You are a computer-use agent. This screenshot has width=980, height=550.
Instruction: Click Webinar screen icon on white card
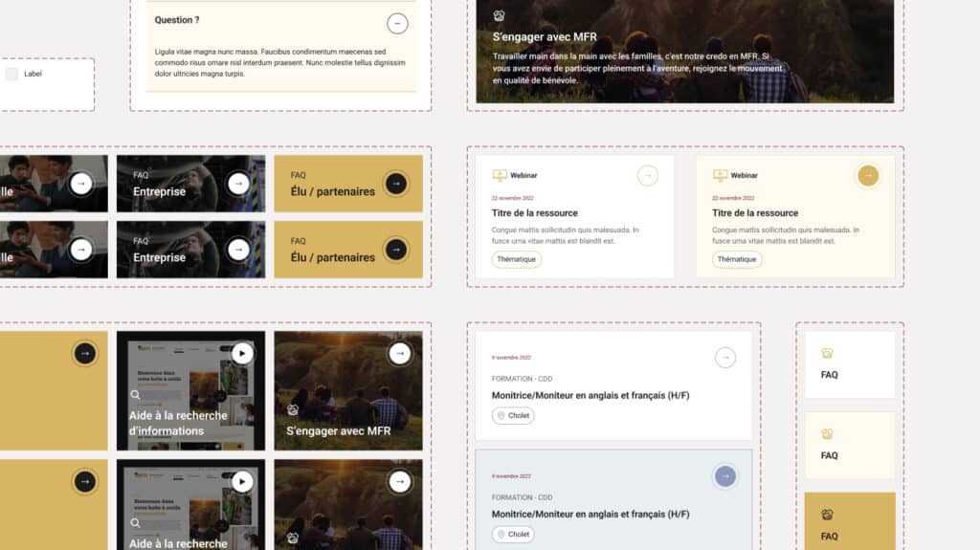(500, 176)
